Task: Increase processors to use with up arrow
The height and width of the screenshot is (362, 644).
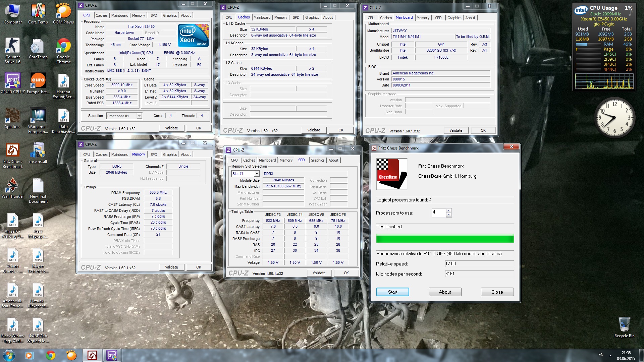Action: pos(449,210)
